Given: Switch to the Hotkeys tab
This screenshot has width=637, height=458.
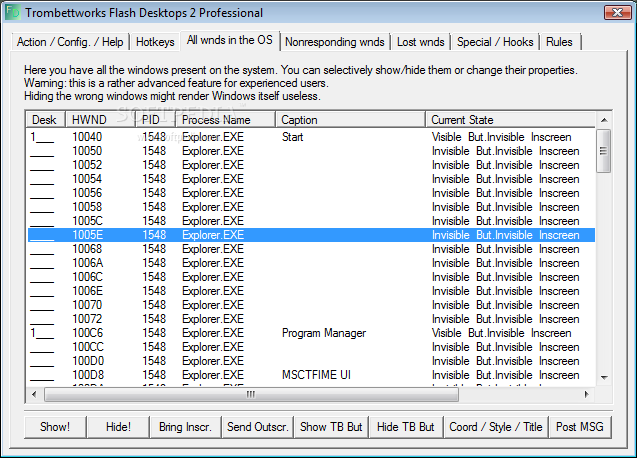Looking at the screenshot, I should 155,42.
